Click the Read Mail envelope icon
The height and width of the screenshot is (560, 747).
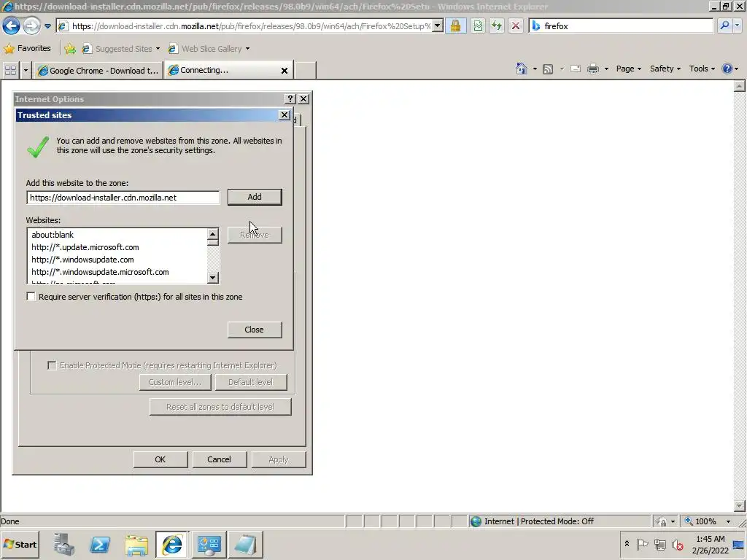tap(576, 69)
